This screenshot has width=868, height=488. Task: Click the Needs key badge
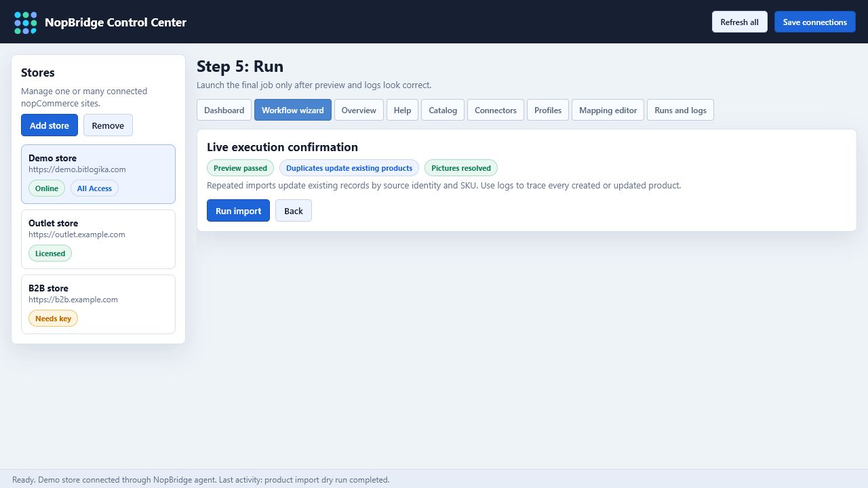pyautogui.click(x=53, y=319)
